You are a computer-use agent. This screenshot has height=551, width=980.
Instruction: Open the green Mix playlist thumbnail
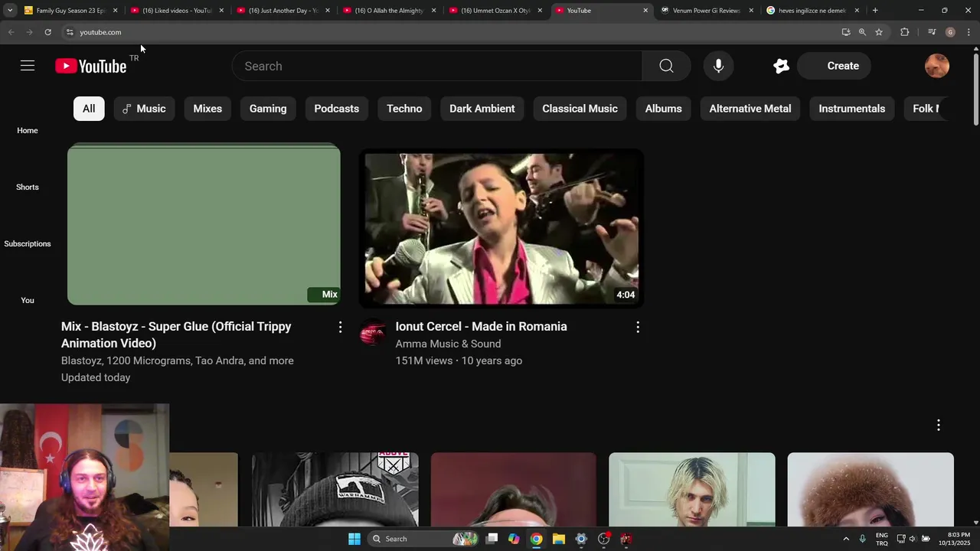[x=204, y=225]
